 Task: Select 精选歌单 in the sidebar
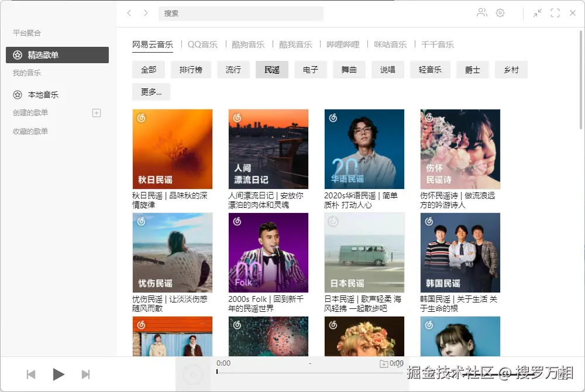tap(57, 55)
